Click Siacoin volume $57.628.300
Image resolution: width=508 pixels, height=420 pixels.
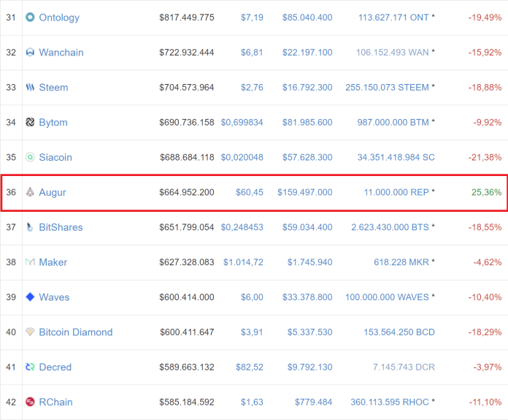click(x=307, y=158)
